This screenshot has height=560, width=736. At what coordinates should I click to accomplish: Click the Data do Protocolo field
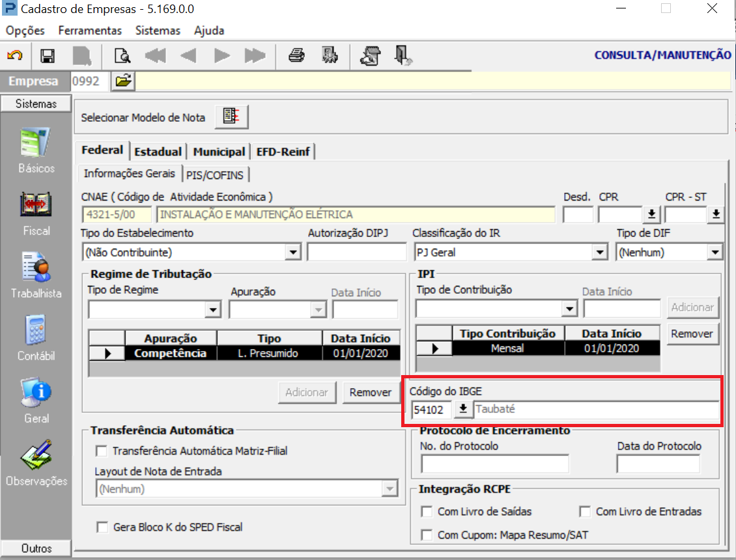(x=658, y=464)
